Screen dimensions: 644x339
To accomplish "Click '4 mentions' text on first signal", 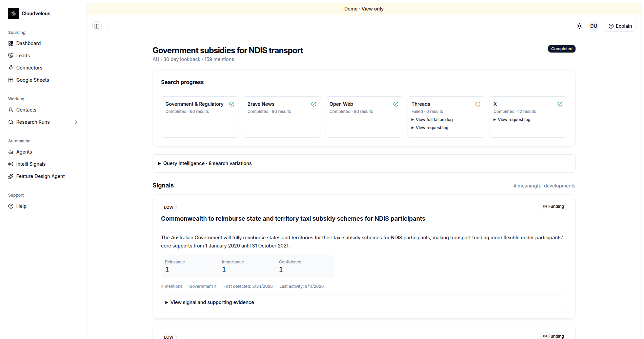I will (x=172, y=286).
